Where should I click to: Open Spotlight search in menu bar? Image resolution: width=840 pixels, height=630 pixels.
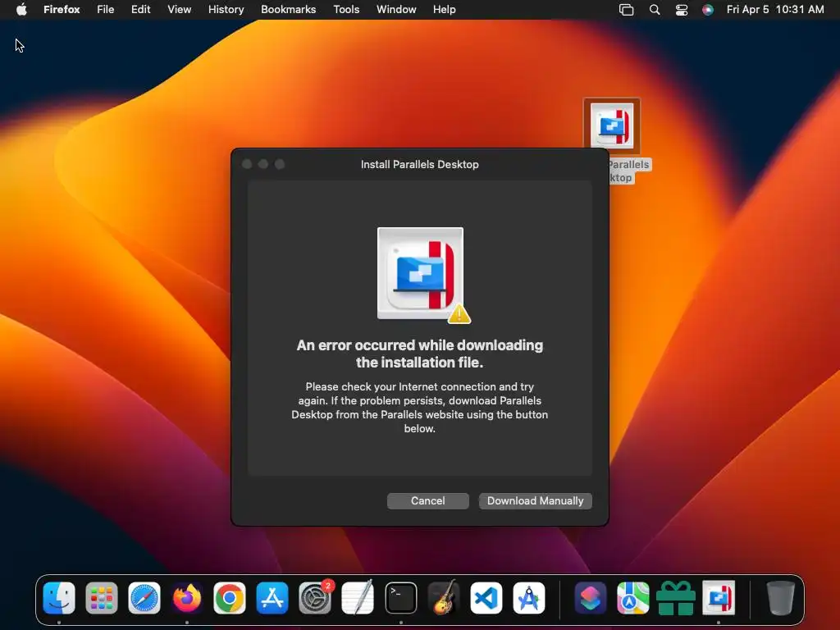(654, 10)
